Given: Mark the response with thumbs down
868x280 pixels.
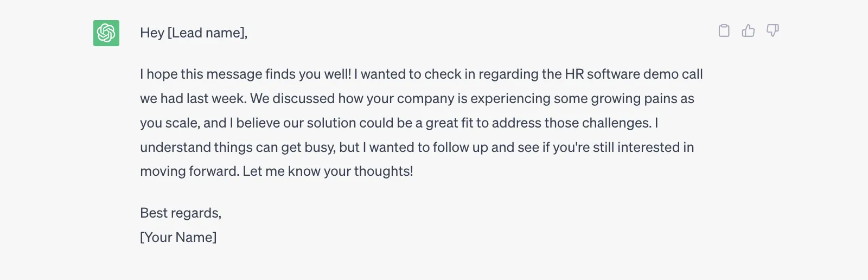Looking at the screenshot, I should 773,30.
